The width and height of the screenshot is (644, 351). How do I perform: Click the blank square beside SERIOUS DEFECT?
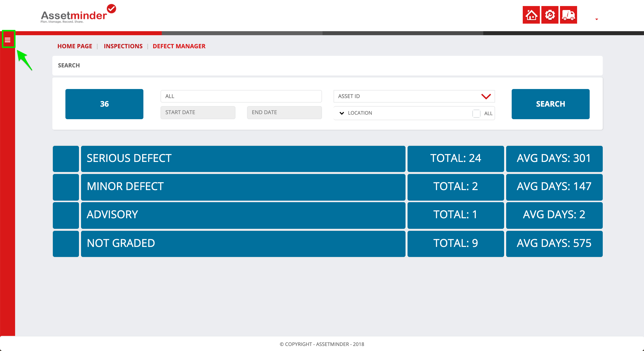pos(66,159)
